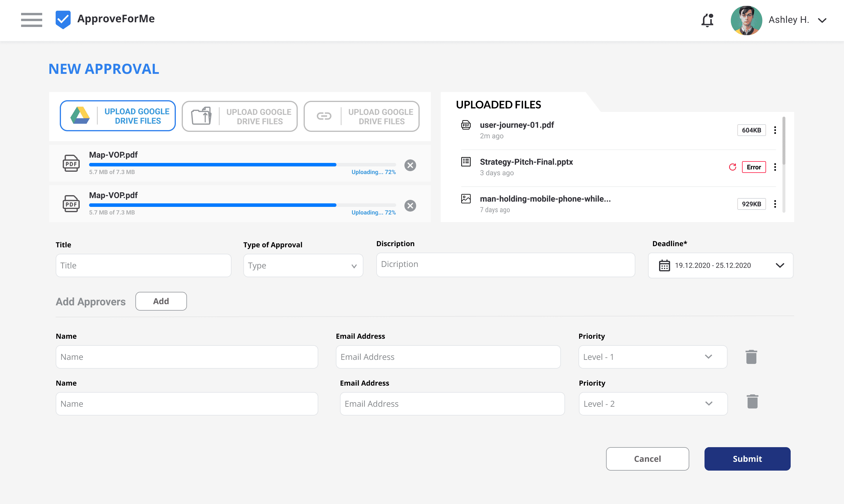The width and height of the screenshot is (844, 504).
Task: Click the notification bell icon
Action: (x=707, y=20)
